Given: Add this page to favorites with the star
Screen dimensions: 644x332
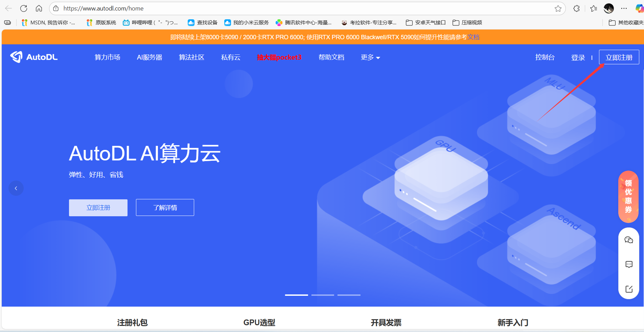Looking at the screenshot, I should [558, 8].
